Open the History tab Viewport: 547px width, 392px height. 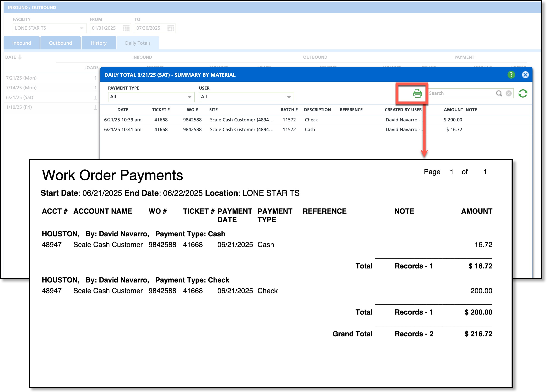click(98, 43)
